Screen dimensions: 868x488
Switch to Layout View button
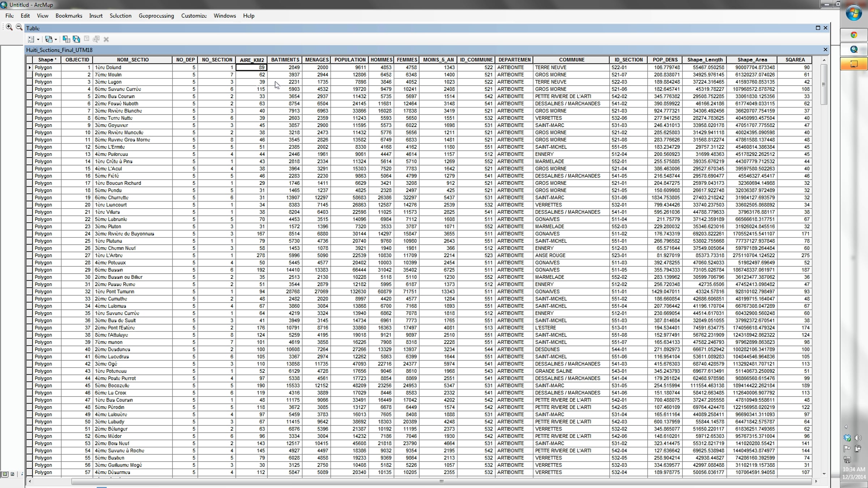tap(13, 474)
